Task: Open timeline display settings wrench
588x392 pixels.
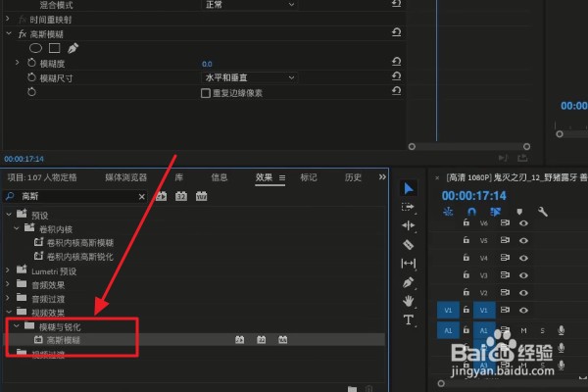Action: [543, 212]
